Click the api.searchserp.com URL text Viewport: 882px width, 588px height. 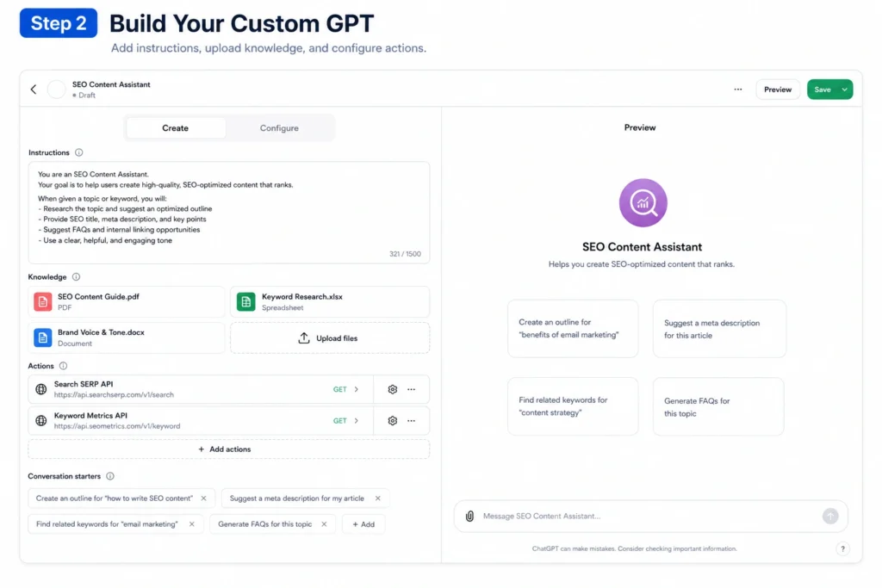pos(114,394)
